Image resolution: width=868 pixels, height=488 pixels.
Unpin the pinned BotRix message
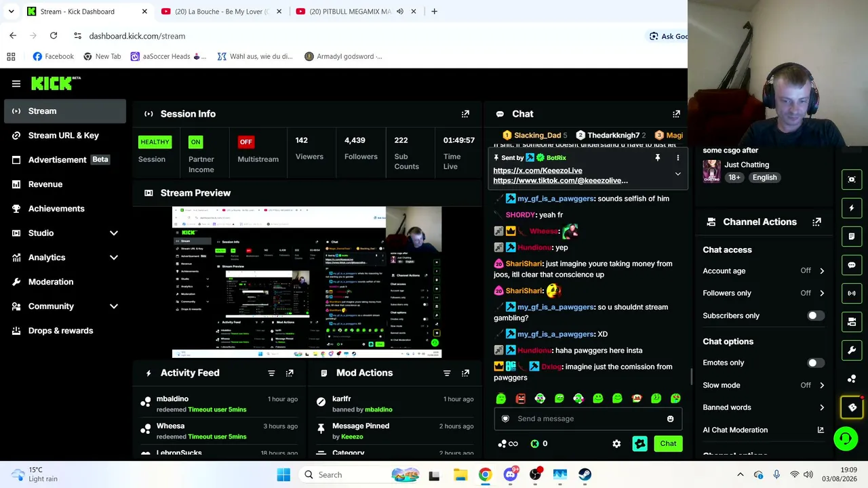(x=657, y=158)
